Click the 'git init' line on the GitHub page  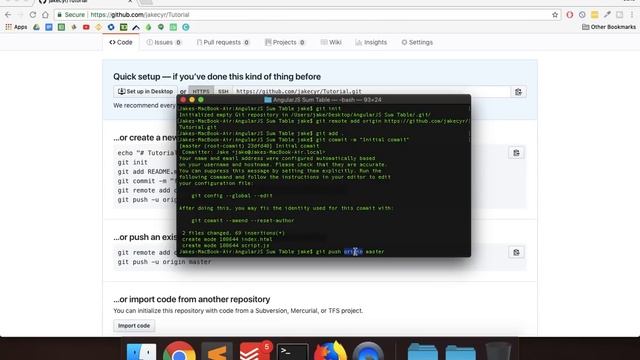(x=133, y=162)
